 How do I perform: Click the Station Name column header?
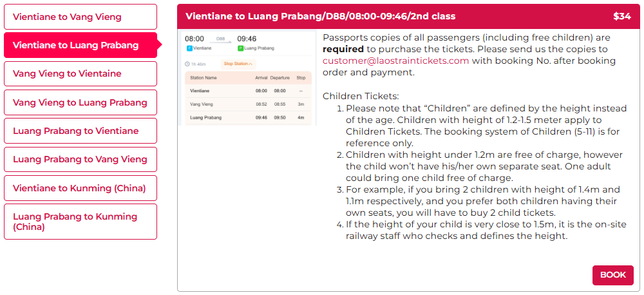pos(204,78)
